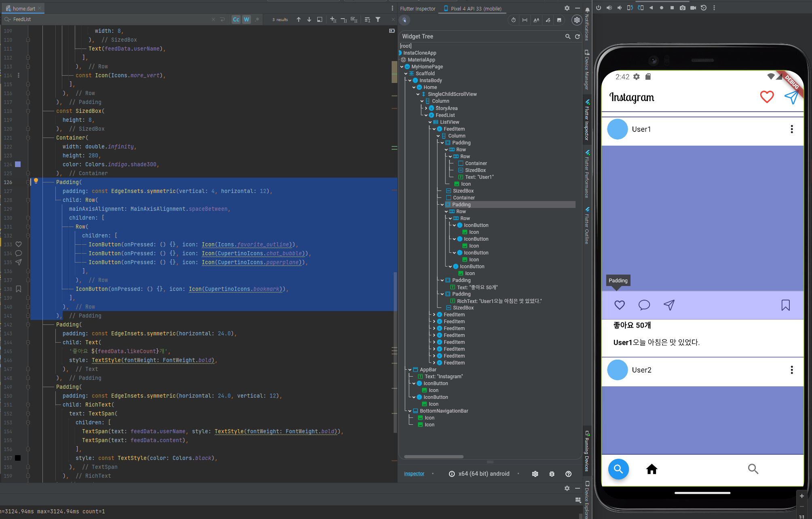Click the Slow Animations stopwatch icon
The width and height of the screenshot is (812, 519).
tap(513, 20)
